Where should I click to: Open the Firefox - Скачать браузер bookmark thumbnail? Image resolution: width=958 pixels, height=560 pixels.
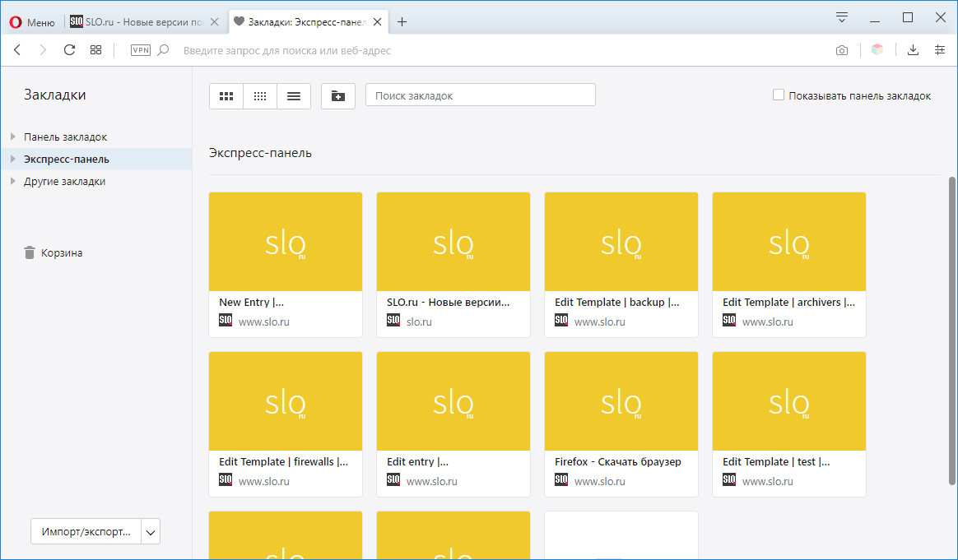click(621, 403)
